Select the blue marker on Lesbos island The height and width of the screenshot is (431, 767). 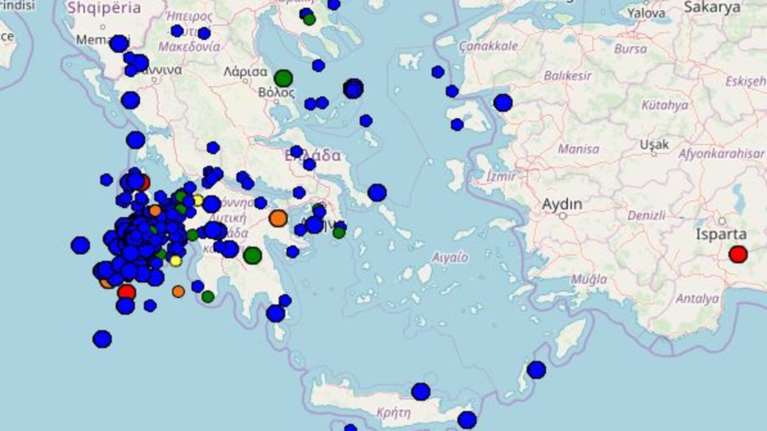pos(457,125)
